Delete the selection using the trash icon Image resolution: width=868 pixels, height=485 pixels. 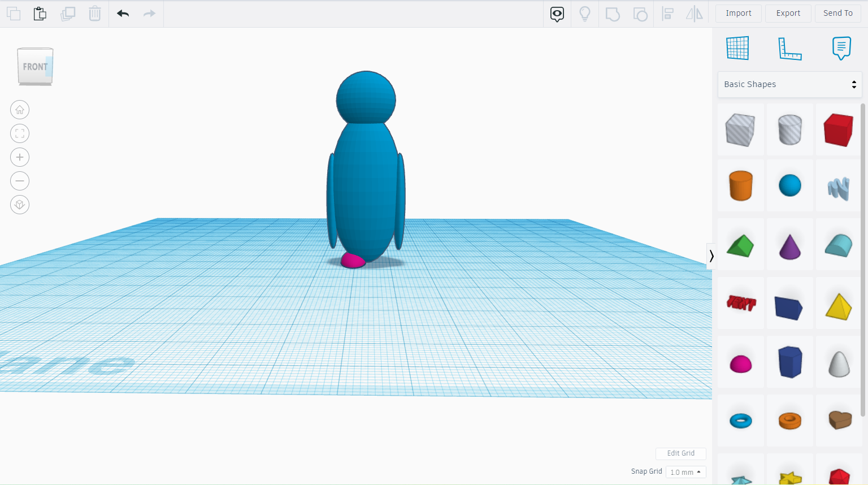point(94,13)
